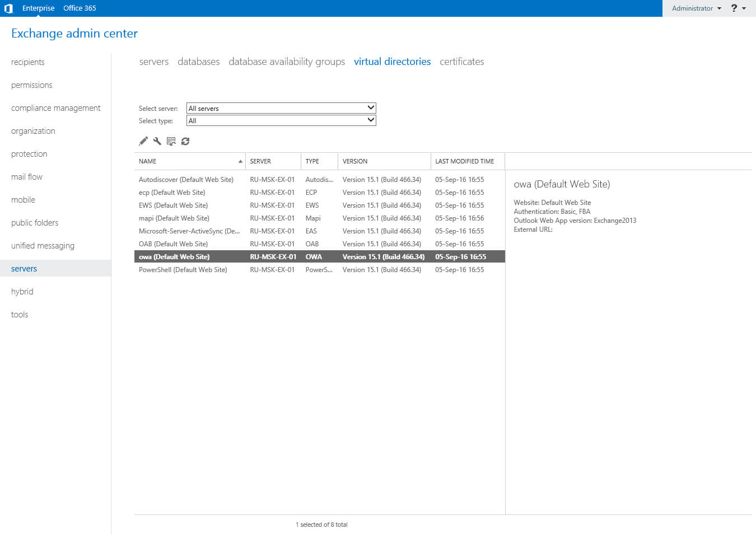Select the Microsoft-Server-ActiveSync row

pyautogui.click(x=320, y=231)
